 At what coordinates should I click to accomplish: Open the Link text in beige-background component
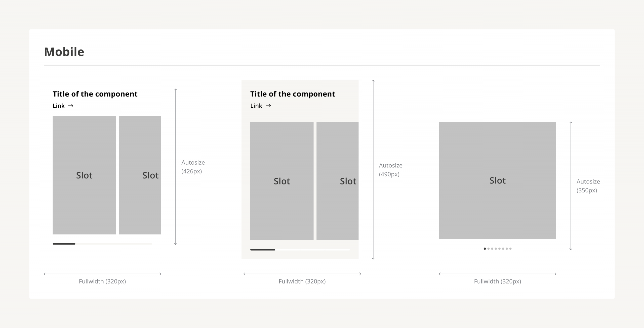pyautogui.click(x=256, y=106)
